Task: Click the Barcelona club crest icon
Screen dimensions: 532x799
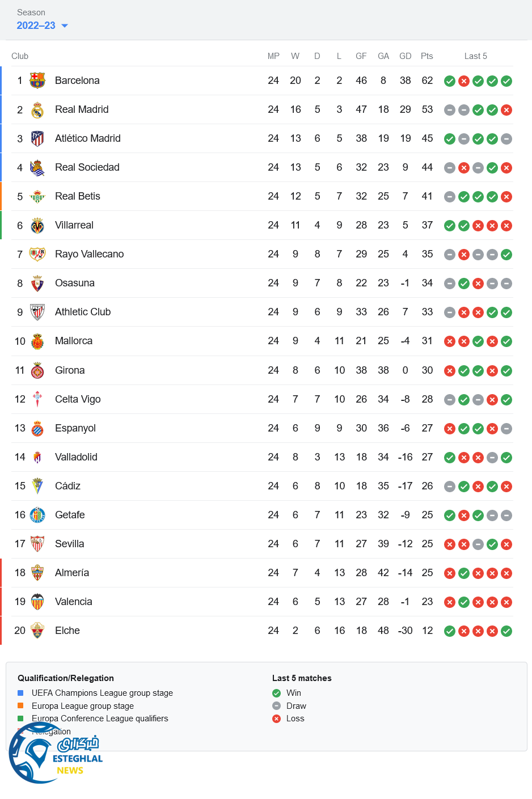Action: pyautogui.click(x=37, y=81)
